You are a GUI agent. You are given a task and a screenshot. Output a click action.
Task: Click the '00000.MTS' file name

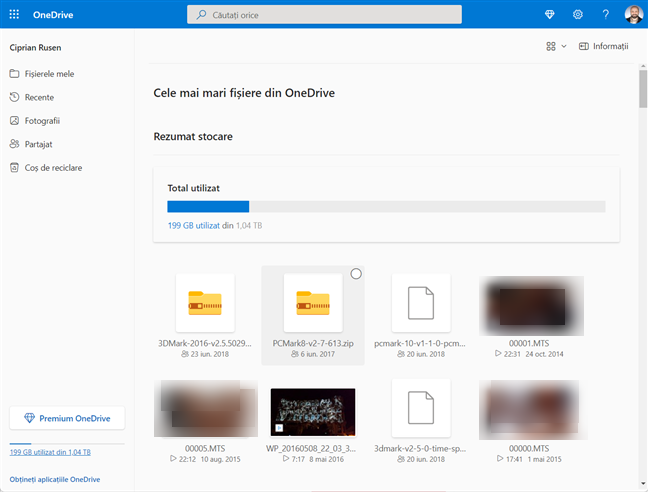[529, 448]
